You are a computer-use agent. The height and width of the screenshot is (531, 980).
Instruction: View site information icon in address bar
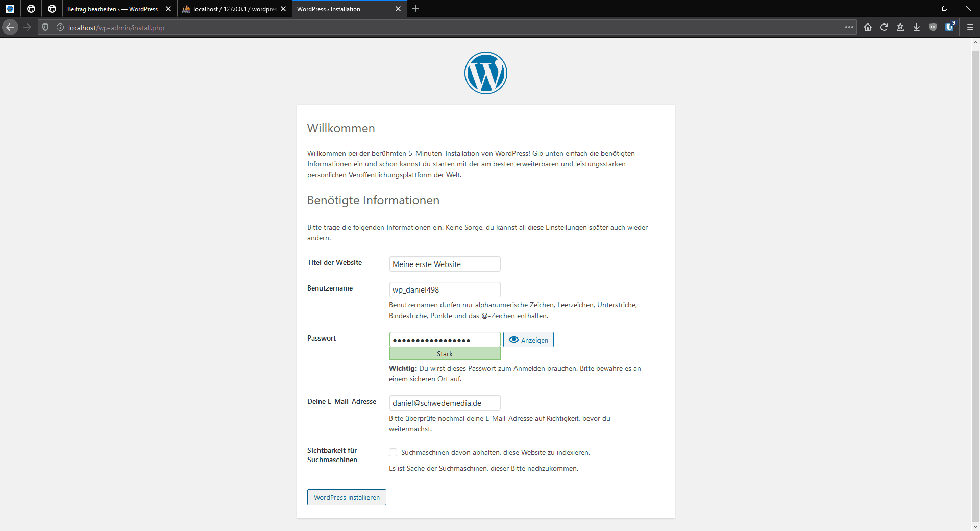pyautogui.click(x=60, y=27)
